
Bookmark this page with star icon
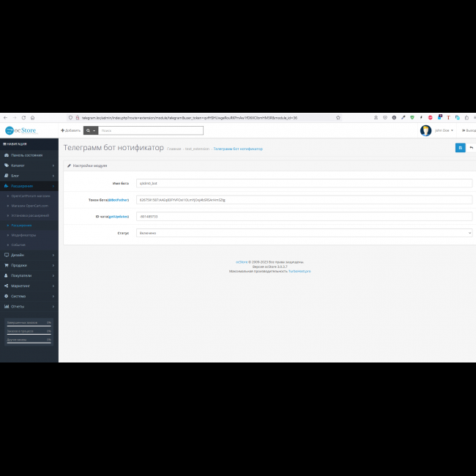point(338,117)
